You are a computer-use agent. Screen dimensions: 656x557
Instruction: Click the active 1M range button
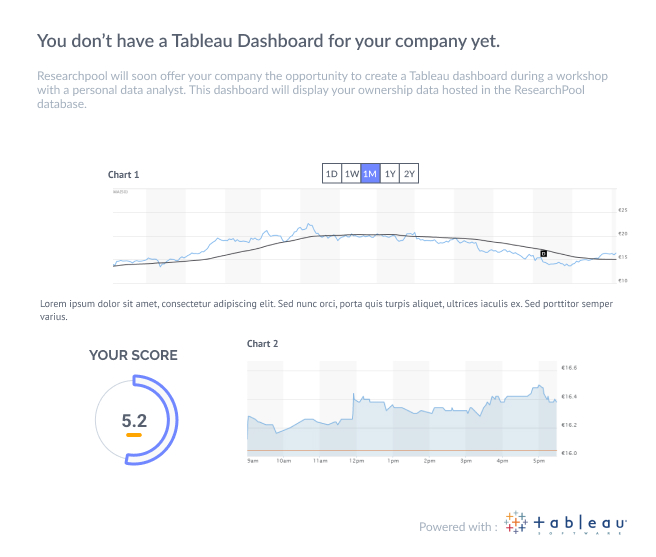[370, 174]
